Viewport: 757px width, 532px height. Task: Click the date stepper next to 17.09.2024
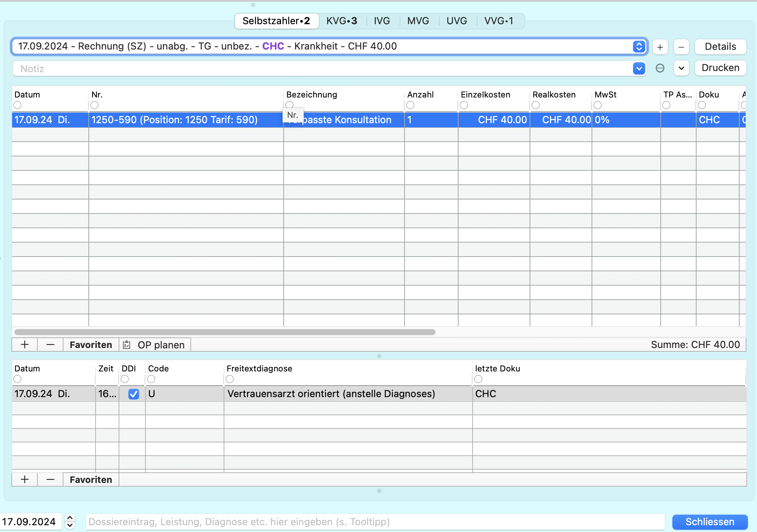[70, 522]
